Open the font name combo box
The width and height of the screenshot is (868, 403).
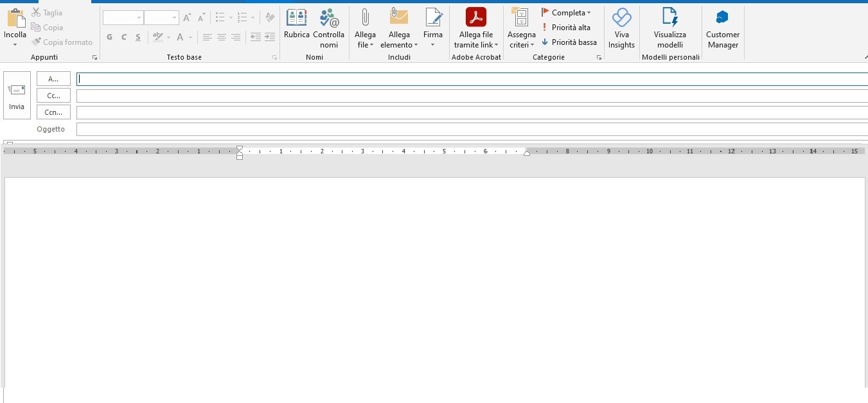tap(123, 18)
